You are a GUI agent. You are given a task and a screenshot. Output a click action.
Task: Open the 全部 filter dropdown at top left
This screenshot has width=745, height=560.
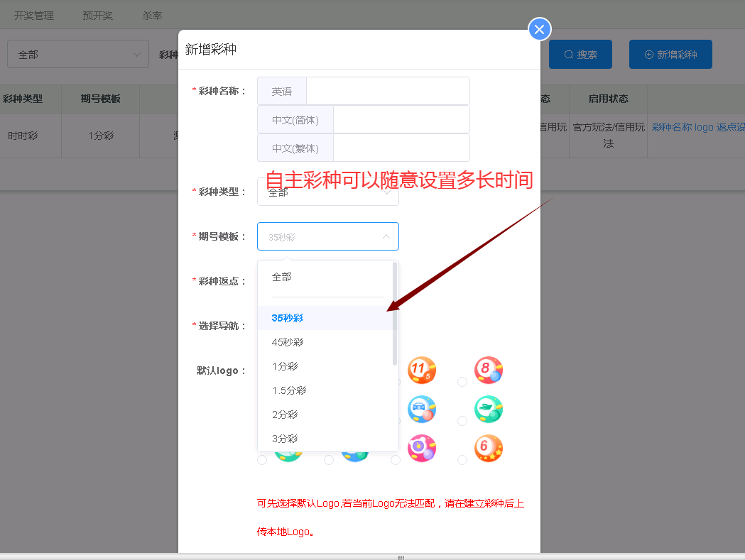[x=77, y=54]
